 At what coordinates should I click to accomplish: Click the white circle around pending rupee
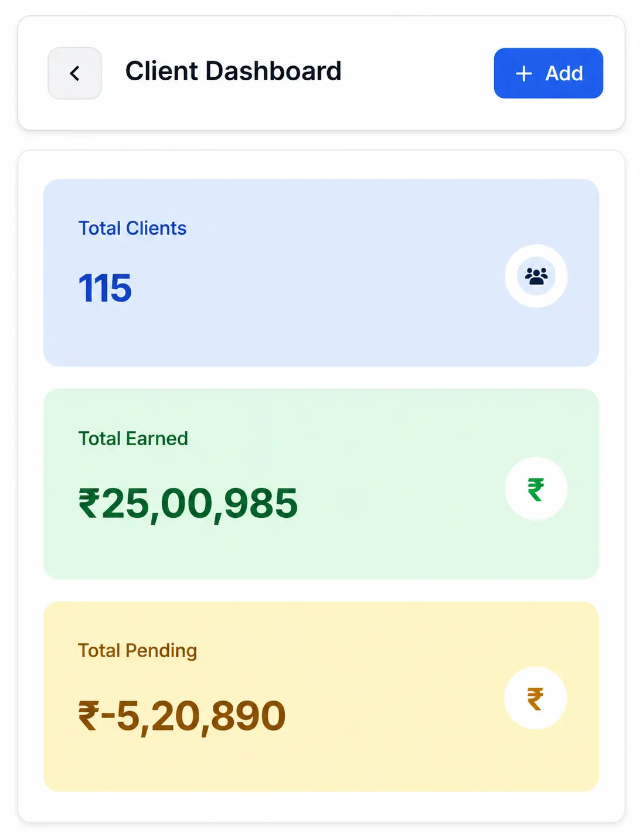[x=535, y=698]
